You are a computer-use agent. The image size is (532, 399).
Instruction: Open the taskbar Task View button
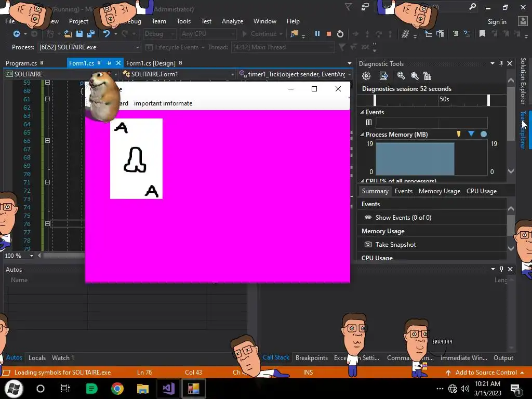[65, 389]
